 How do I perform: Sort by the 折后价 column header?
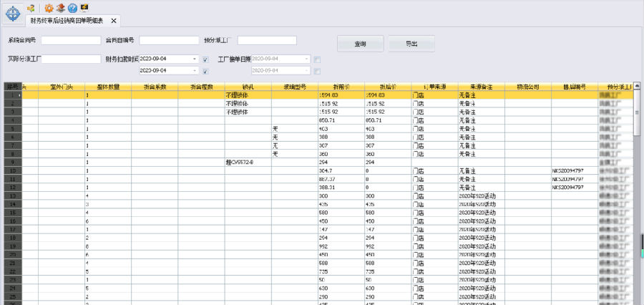click(388, 87)
